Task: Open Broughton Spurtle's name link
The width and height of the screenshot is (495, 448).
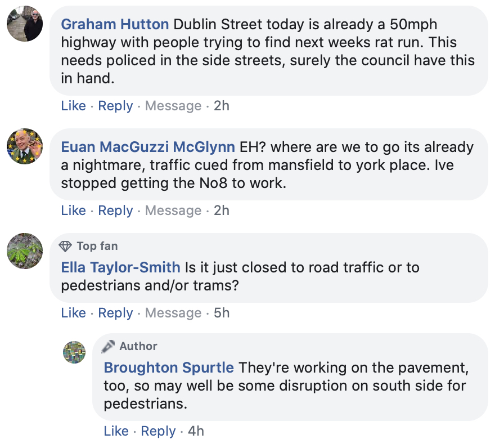Action: tap(169, 368)
